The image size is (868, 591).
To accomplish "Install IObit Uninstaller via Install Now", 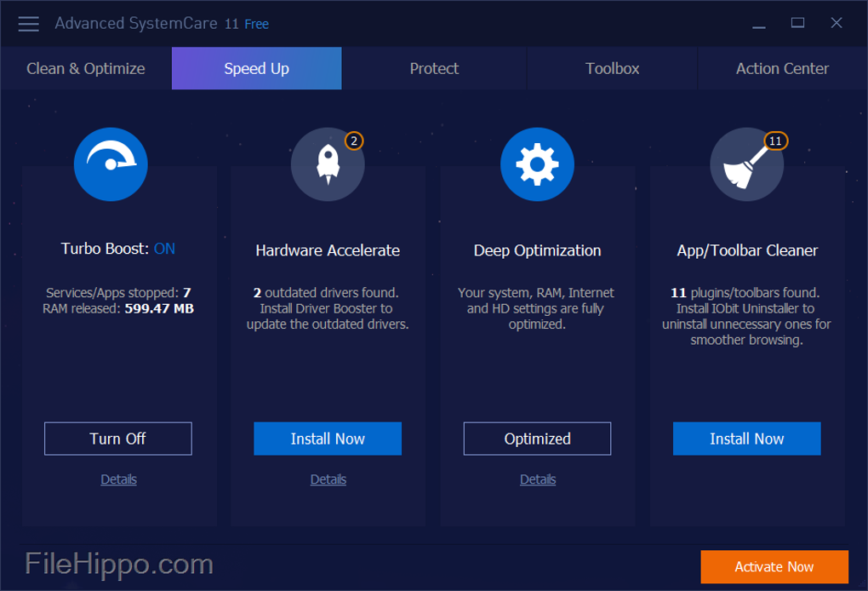I will pos(746,439).
